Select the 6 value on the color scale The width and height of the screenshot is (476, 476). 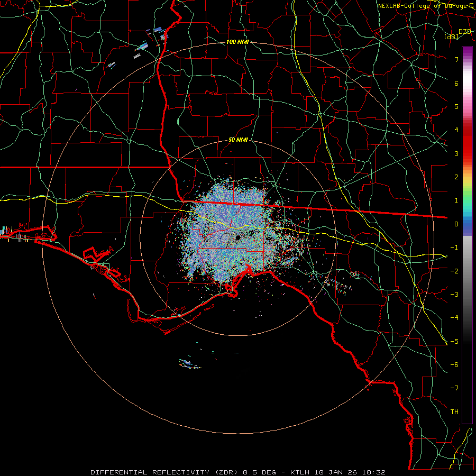click(456, 83)
